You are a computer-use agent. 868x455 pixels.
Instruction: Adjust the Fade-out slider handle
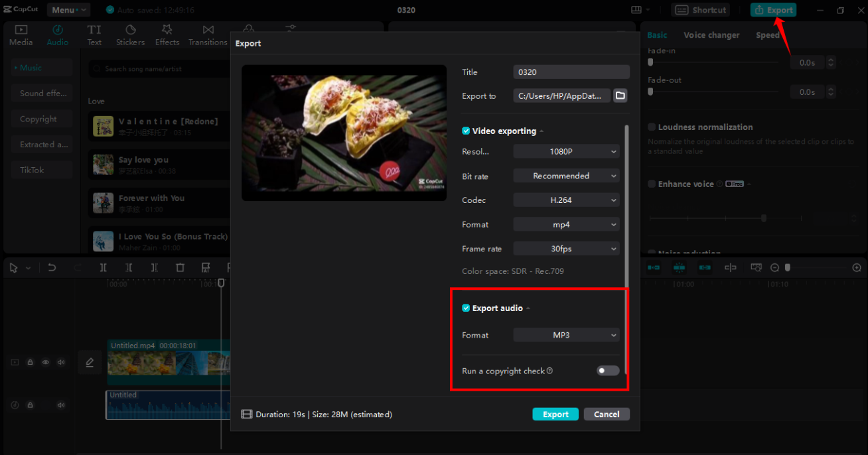point(650,92)
